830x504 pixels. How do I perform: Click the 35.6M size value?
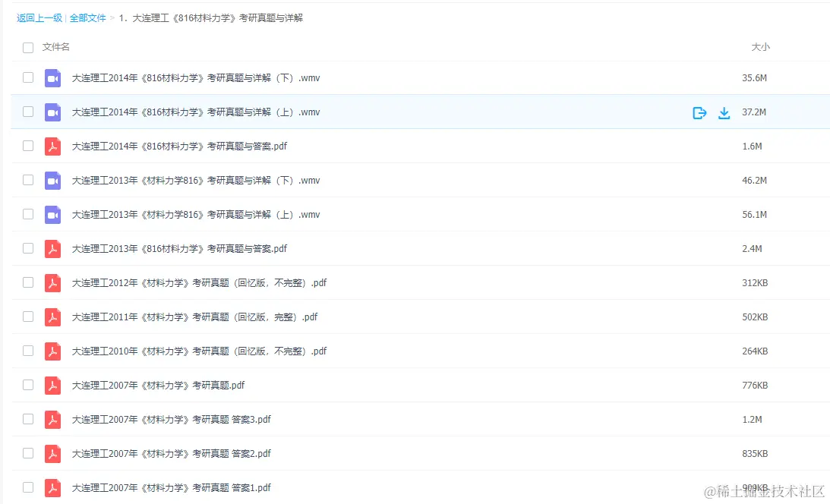coord(754,77)
